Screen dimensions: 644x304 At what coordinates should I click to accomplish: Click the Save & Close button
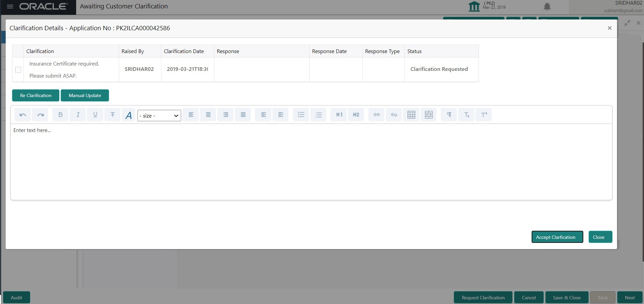coord(567,298)
